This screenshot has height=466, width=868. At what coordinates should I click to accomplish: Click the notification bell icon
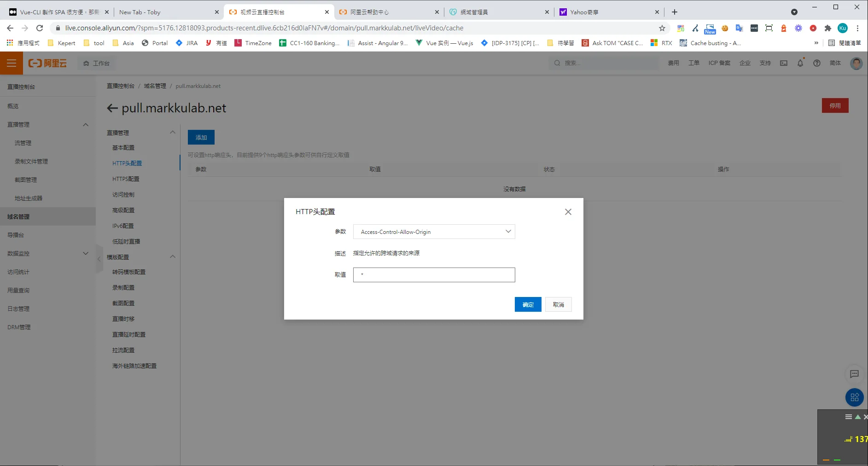pos(800,63)
